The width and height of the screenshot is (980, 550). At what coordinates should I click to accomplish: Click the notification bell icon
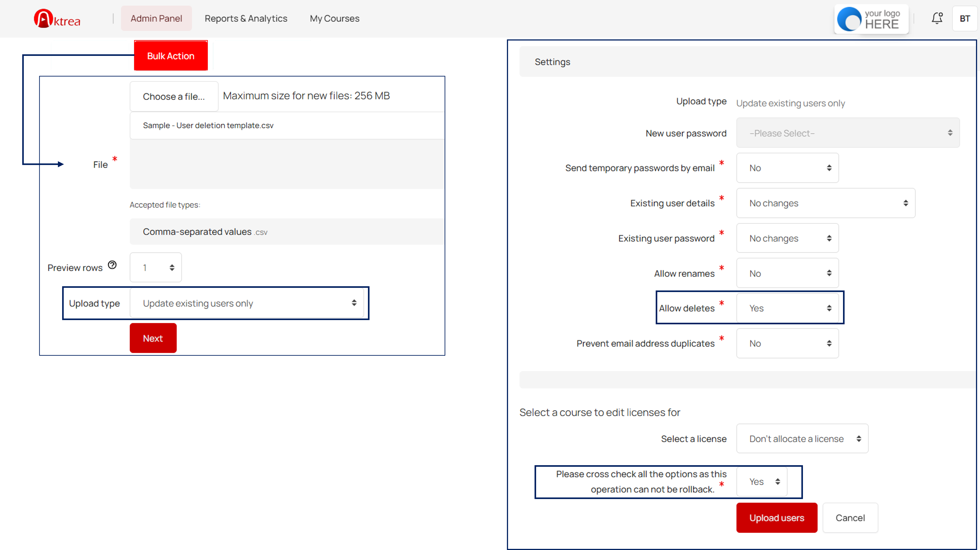click(937, 18)
